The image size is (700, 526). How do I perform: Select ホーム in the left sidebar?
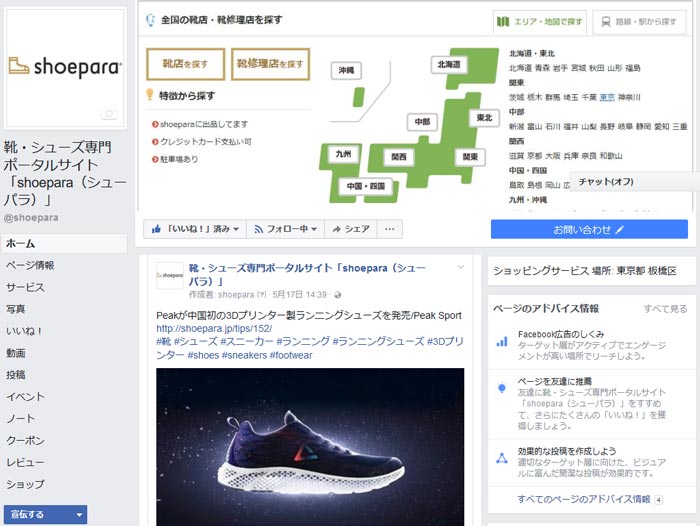click(64, 244)
